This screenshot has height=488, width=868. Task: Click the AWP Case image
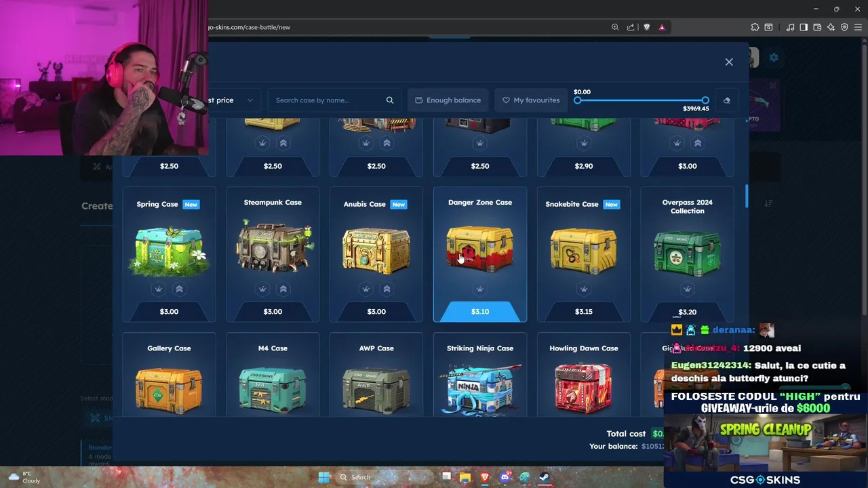coord(376,390)
